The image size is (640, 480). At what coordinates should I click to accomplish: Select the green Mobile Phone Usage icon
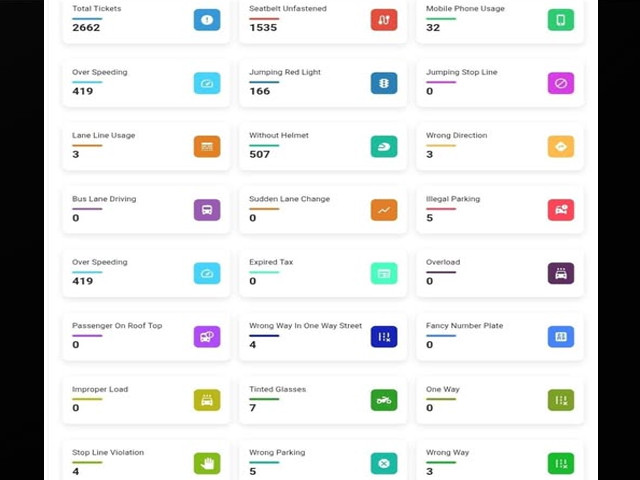pyautogui.click(x=561, y=19)
